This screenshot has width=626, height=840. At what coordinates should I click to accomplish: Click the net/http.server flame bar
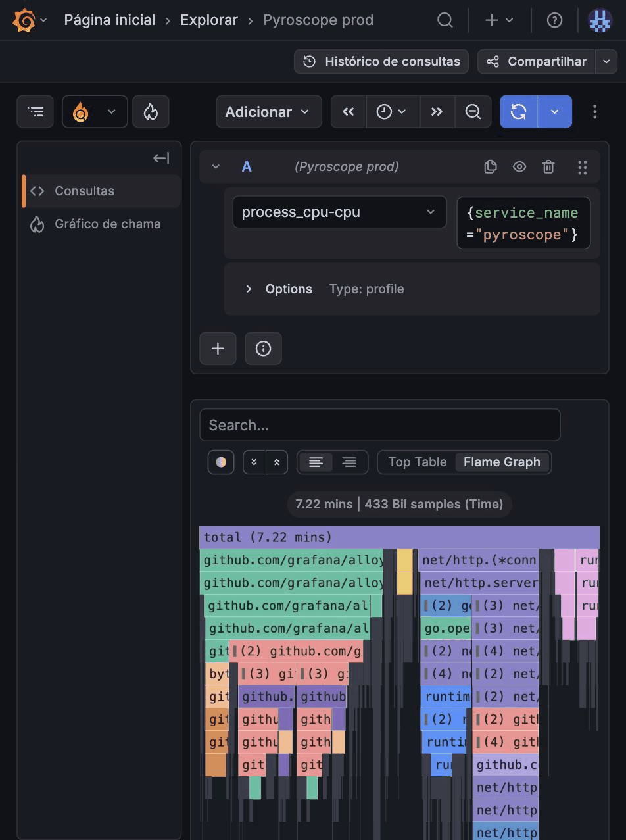tap(481, 583)
